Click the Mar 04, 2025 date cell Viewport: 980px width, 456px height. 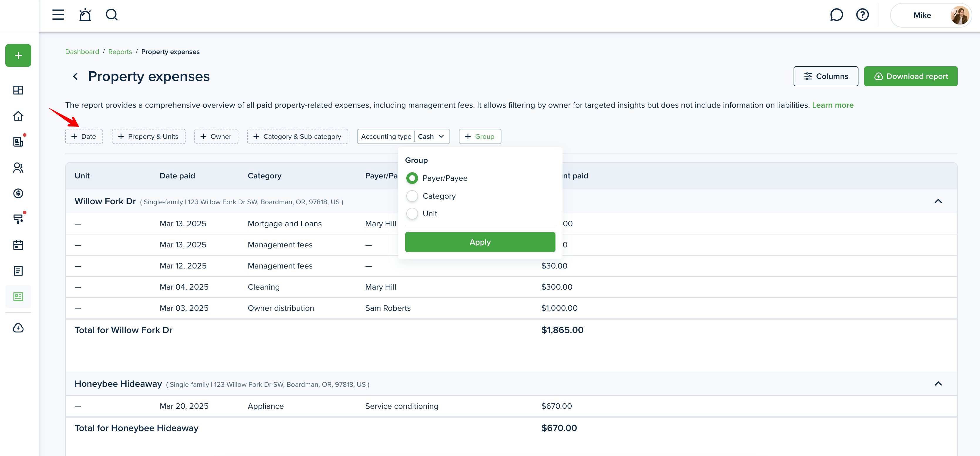(x=184, y=287)
